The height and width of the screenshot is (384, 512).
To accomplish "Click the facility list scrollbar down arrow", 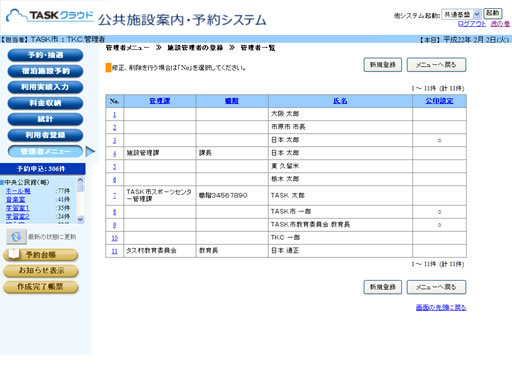I will (80, 219).
